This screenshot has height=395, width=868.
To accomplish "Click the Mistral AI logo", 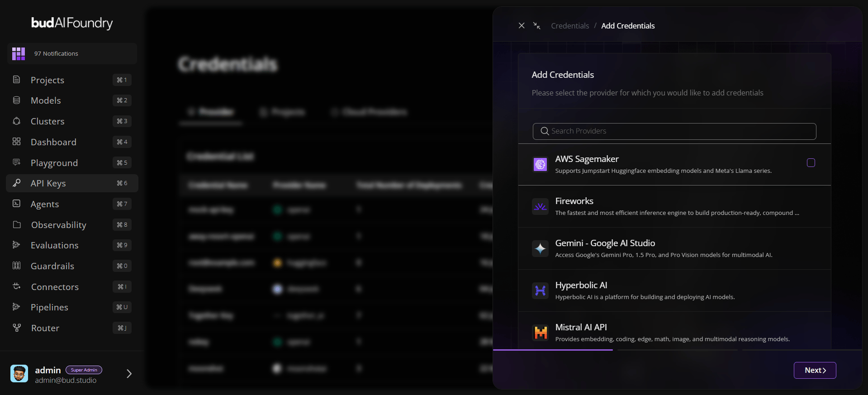I will point(540,333).
